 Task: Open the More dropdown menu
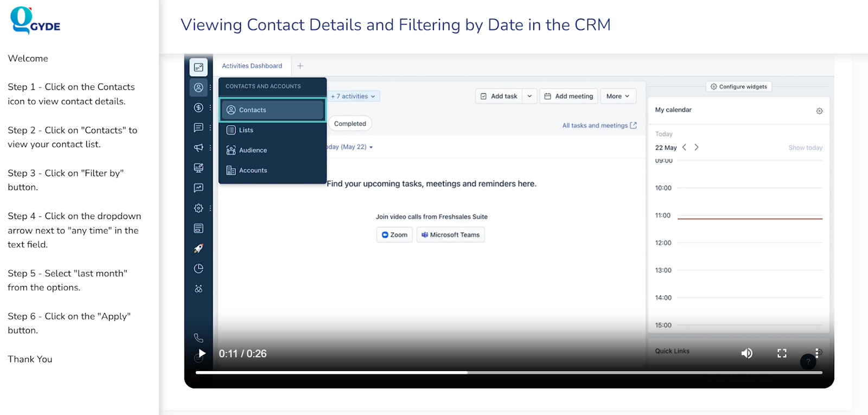point(618,96)
